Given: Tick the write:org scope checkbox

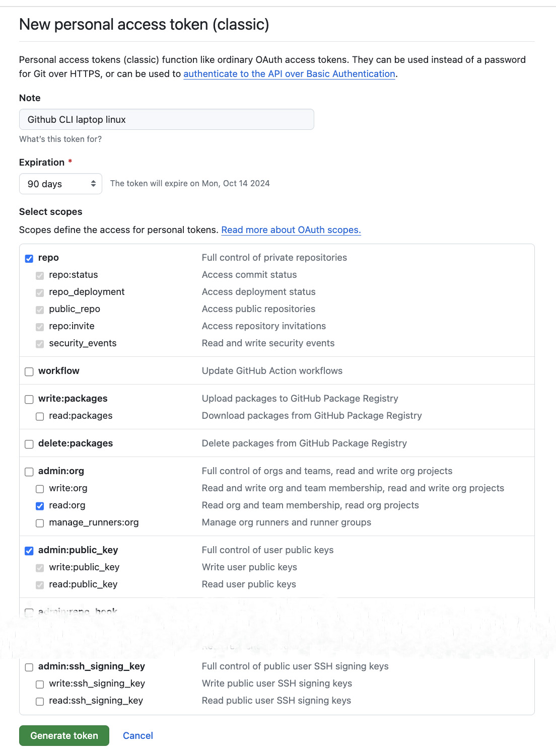Looking at the screenshot, I should 40,489.
